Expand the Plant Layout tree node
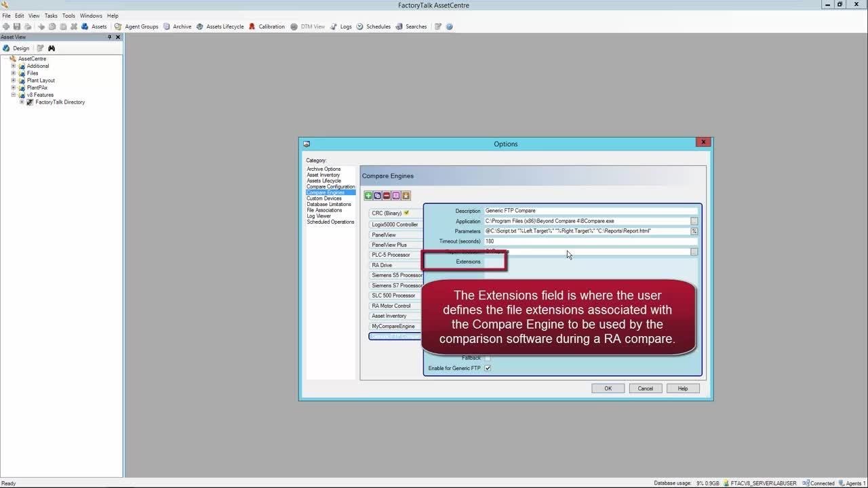868x488 pixels. 13,80
